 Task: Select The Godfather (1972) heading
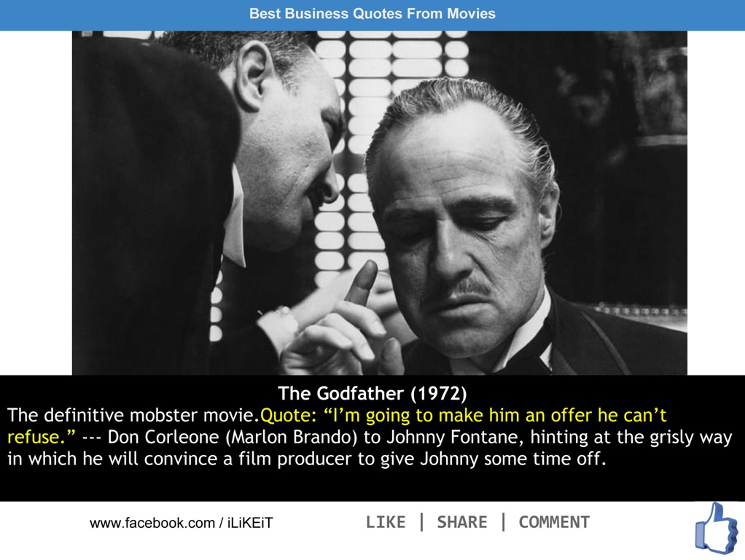pos(372,393)
